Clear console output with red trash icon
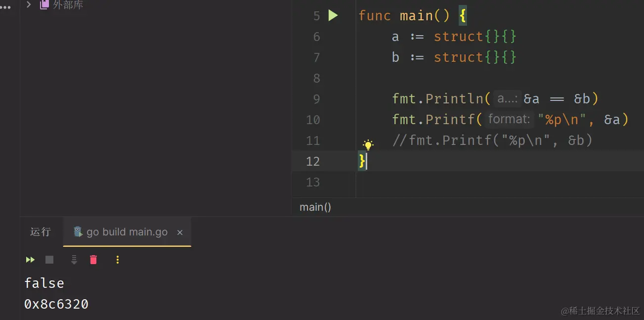Viewport: 644px width, 320px height. click(93, 260)
